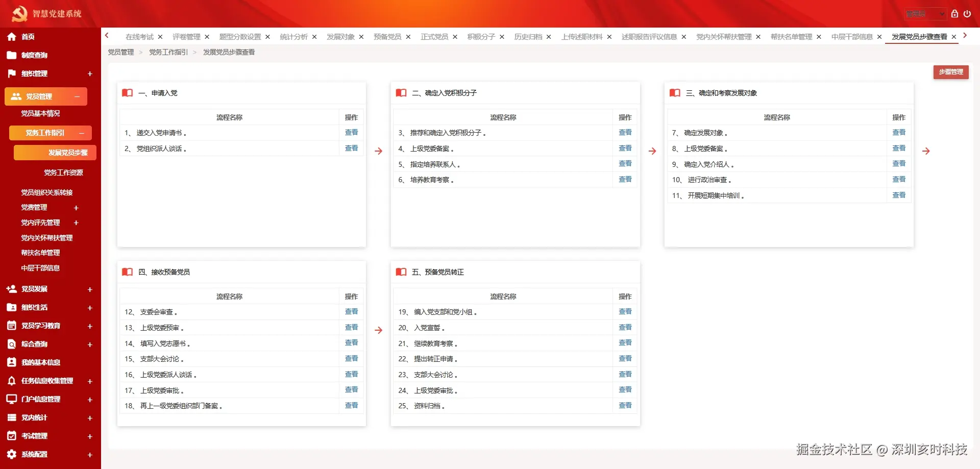Click the lock icon in the header
The image size is (980, 469).
pos(954,14)
